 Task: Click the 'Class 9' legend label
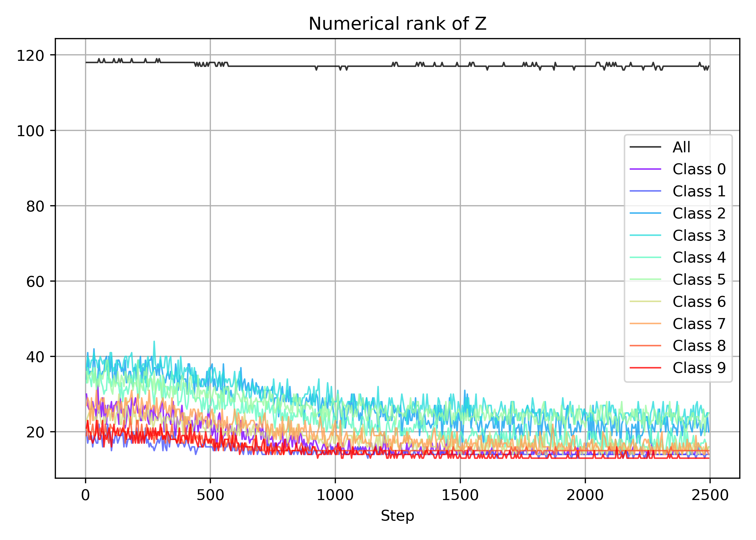699,368
